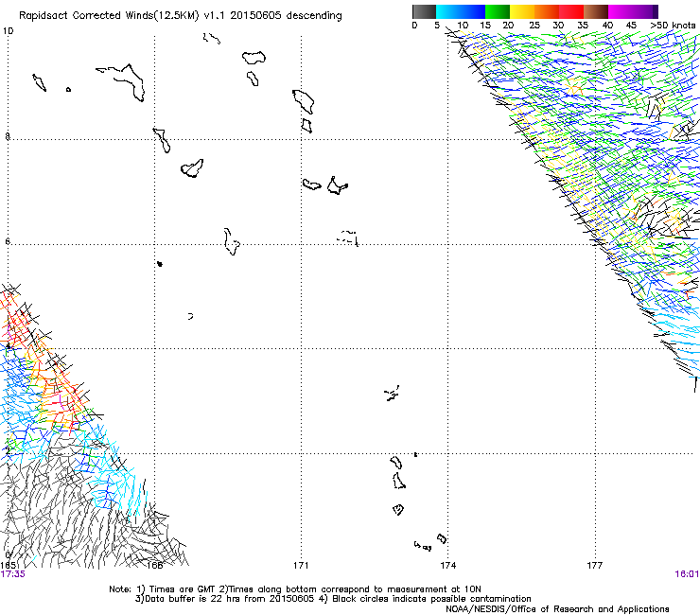Click the NOAA/NESDIS Office of Research credit text

(557, 609)
